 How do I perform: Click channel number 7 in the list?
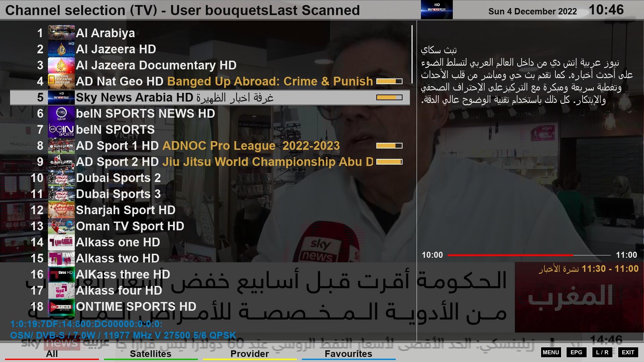tap(40, 130)
